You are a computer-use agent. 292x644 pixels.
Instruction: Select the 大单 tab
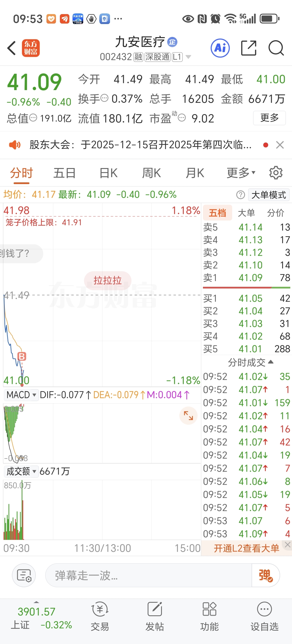246,213
